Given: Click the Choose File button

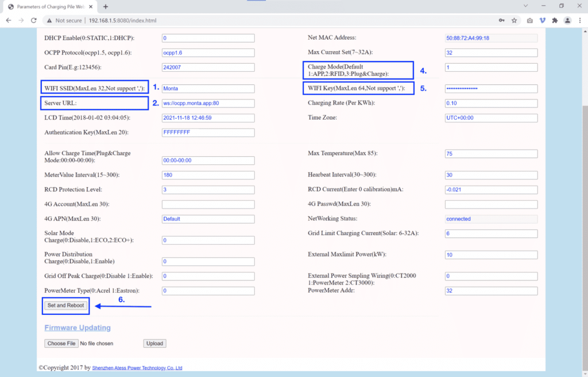Looking at the screenshot, I should coord(61,344).
